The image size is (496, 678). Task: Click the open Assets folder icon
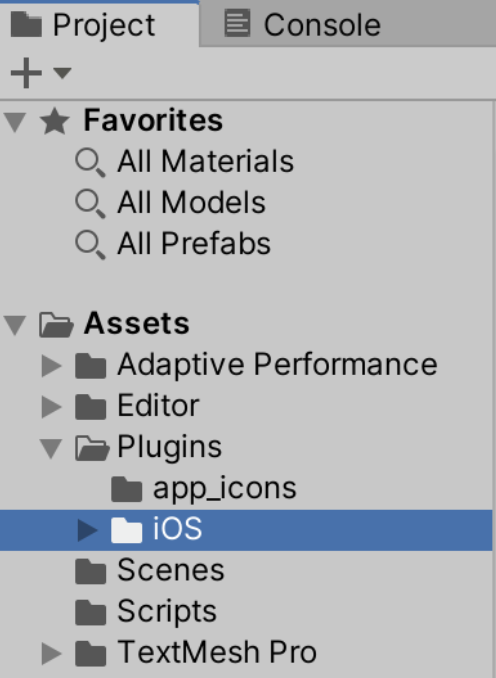(56, 324)
